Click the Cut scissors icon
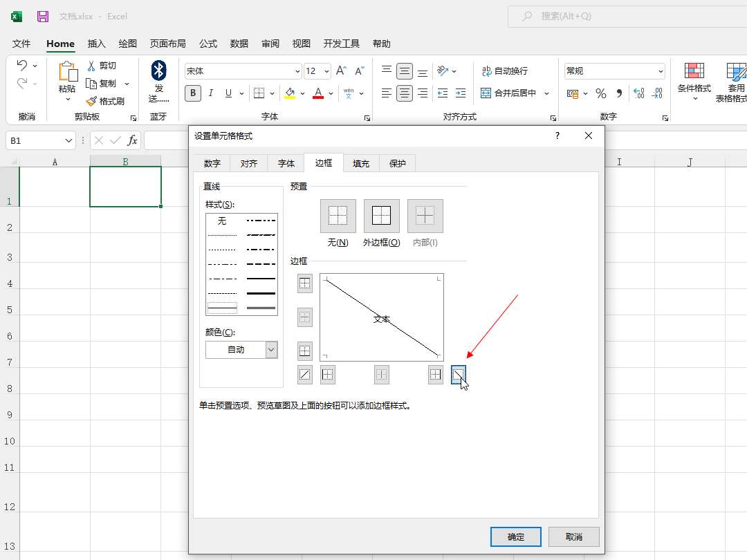747x560 pixels. click(91, 66)
